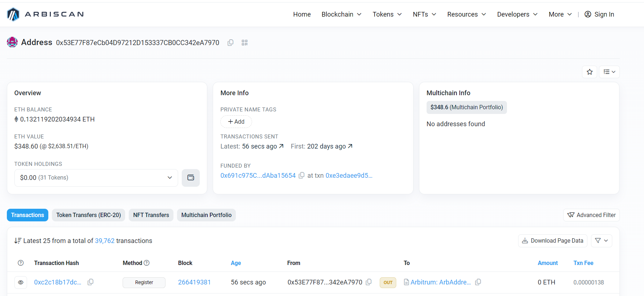Open Arbitrum: ArbAddre... contract link
644x296 pixels.
point(441,282)
